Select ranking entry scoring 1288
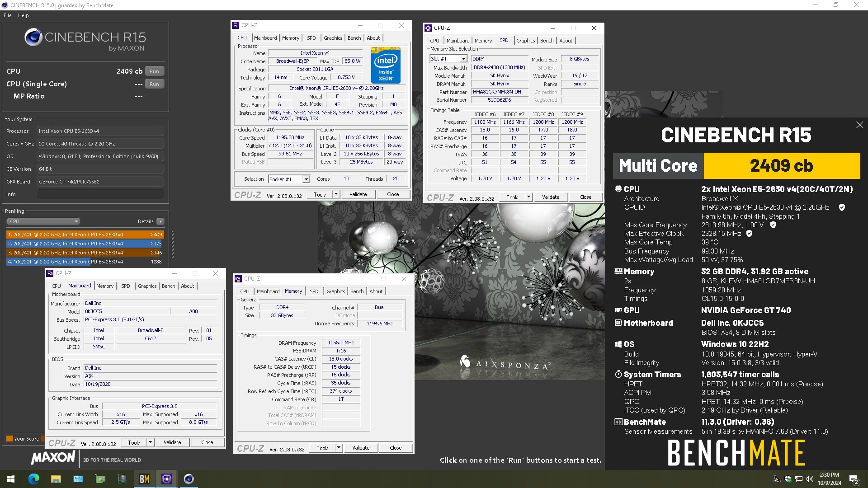The image size is (868, 488). (x=85, y=262)
